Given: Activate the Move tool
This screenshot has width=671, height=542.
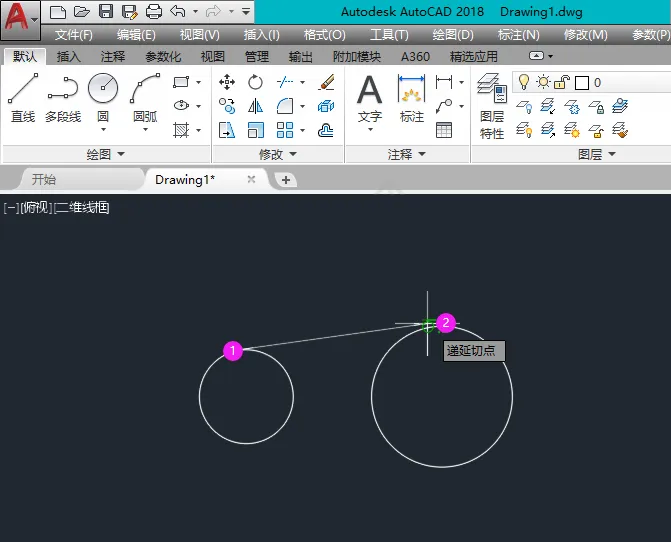Looking at the screenshot, I should [227, 82].
